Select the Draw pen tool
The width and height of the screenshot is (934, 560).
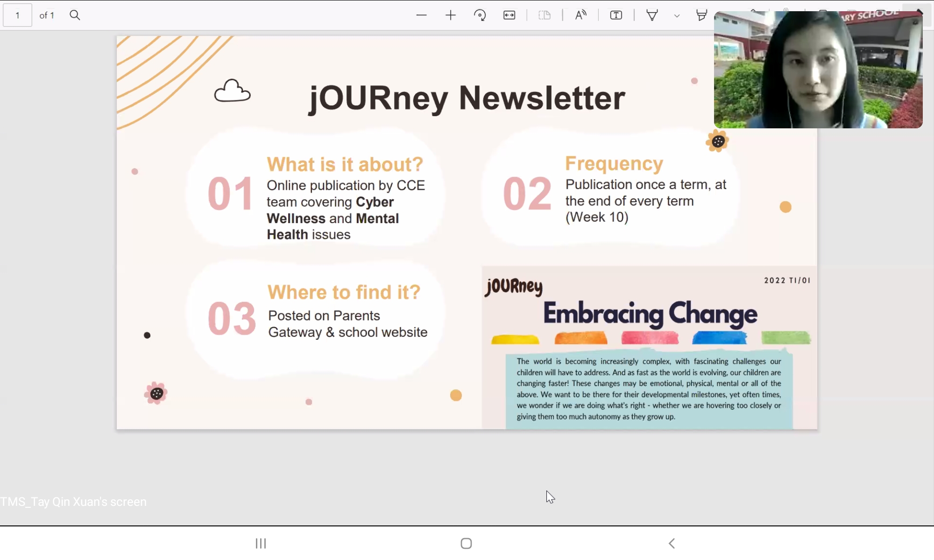(652, 15)
